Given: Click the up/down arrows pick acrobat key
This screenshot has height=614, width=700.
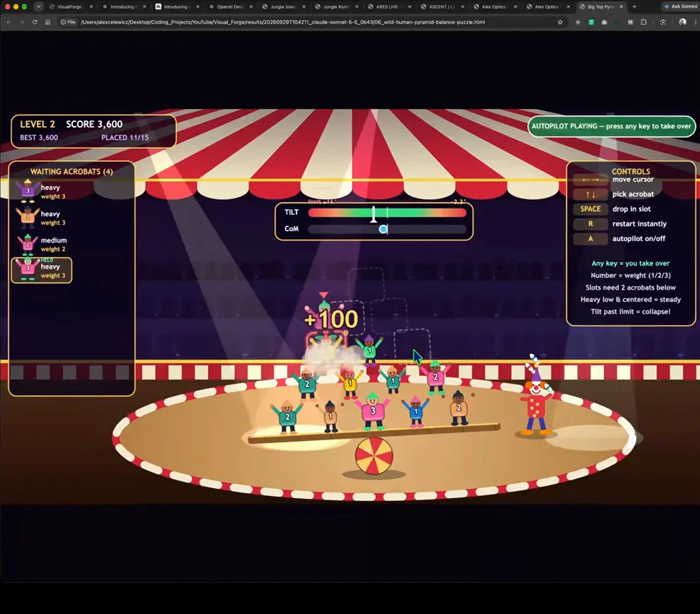Looking at the screenshot, I should point(590,194).
